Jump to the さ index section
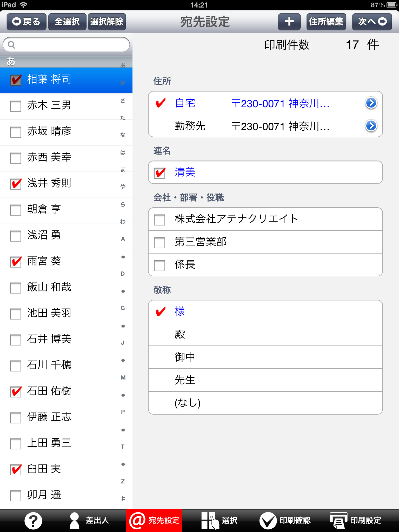 (x=123, y=100)
